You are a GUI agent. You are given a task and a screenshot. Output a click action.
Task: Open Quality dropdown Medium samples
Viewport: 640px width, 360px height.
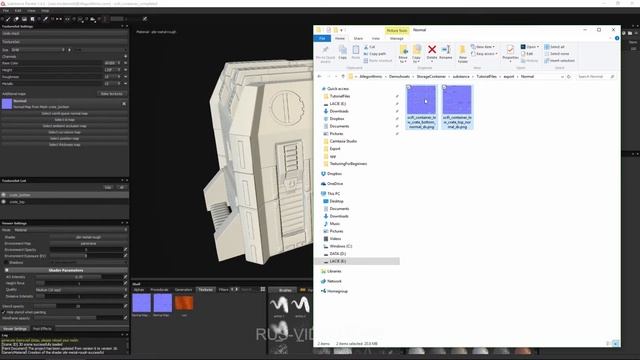point(81,290)
